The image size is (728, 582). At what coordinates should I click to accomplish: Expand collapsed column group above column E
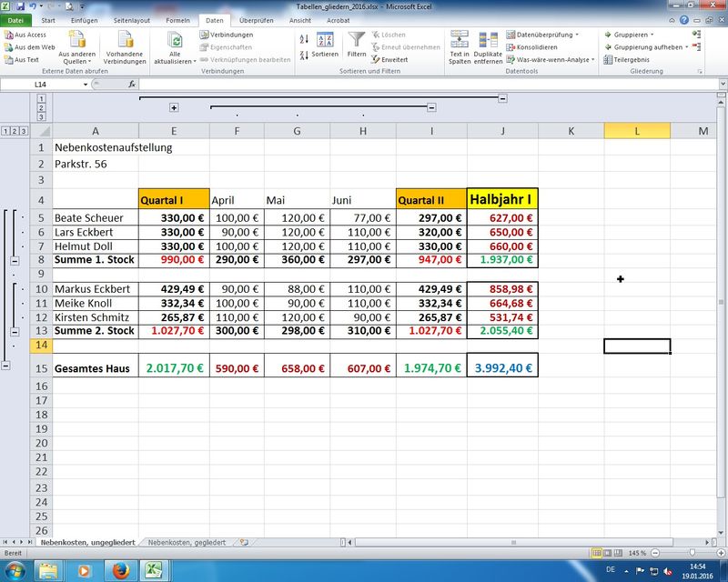pyautogui.click(x=174, y=107)
